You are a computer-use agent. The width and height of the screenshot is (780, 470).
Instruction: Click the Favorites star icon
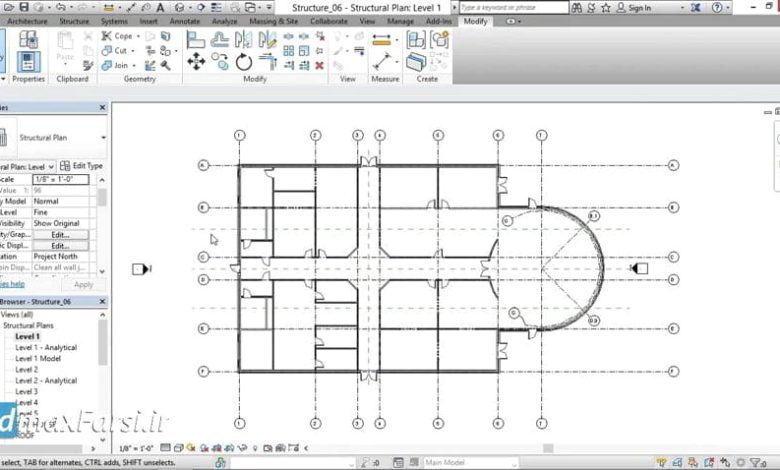point(605,7)
